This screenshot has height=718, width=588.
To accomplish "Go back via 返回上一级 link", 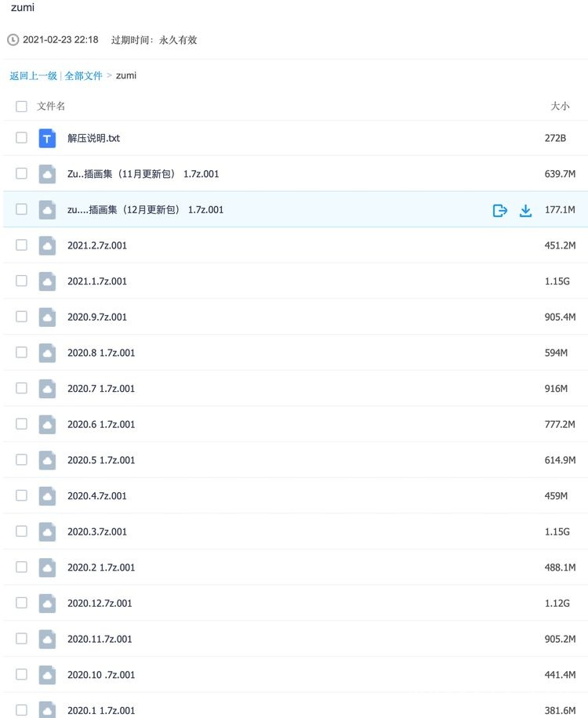I will pyautogui.click(x=34, y=75).
